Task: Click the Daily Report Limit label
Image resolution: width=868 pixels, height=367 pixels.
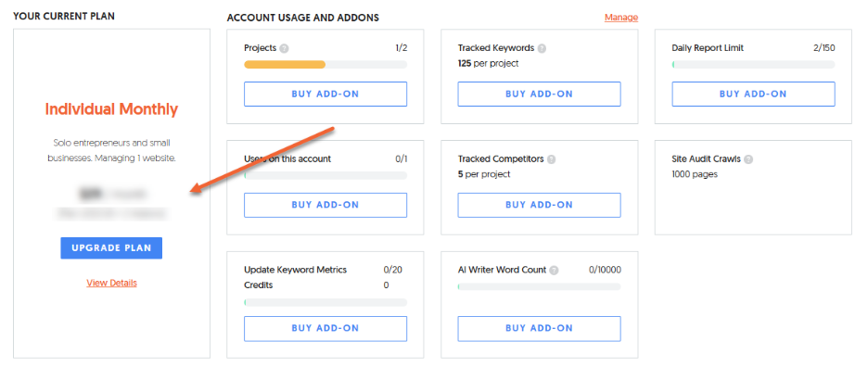Action: (708, 48)
